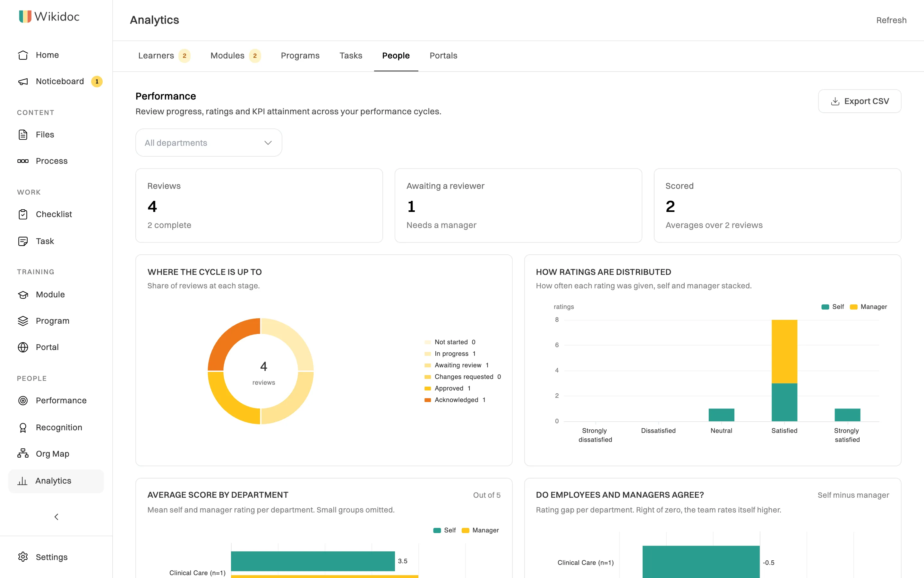The height and width of the screenshot is (578, 924).
Task: Click the Noticeboard badge showing 1
Action: tap(97, 82)
